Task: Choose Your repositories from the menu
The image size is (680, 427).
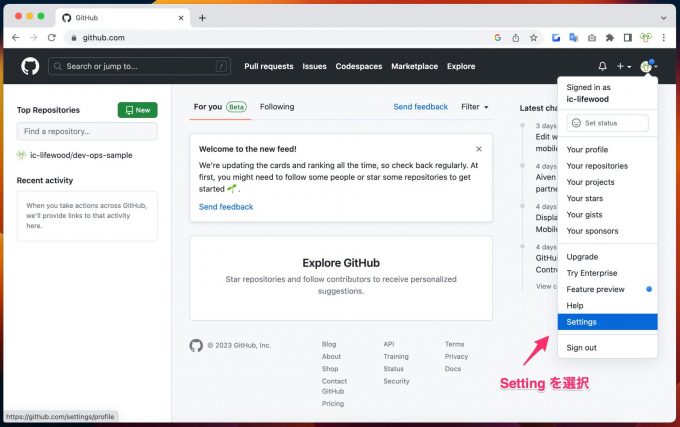Action: (597, 166)
